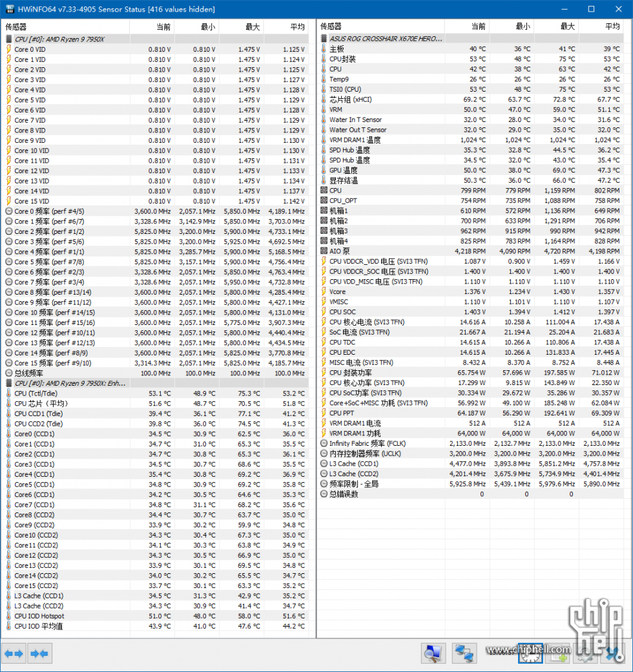633x672 pixels.
Task: Open the monitor with magnifier summary icon
Action: pyautogui.click(x=433, y=653)
